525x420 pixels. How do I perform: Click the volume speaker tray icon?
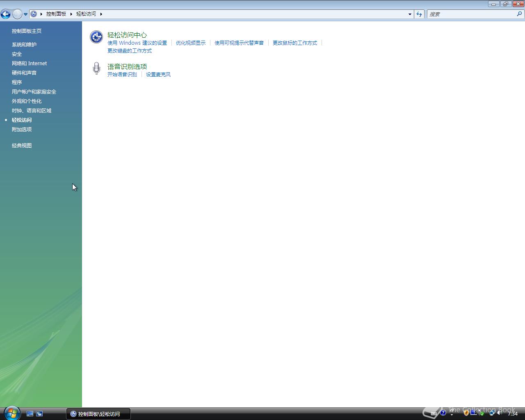(500, 413)
